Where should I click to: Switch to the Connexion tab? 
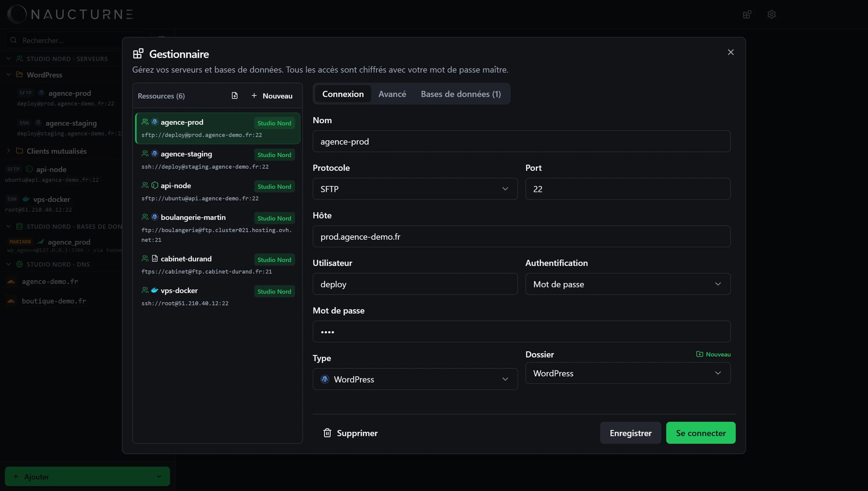[x=343, y=94]
